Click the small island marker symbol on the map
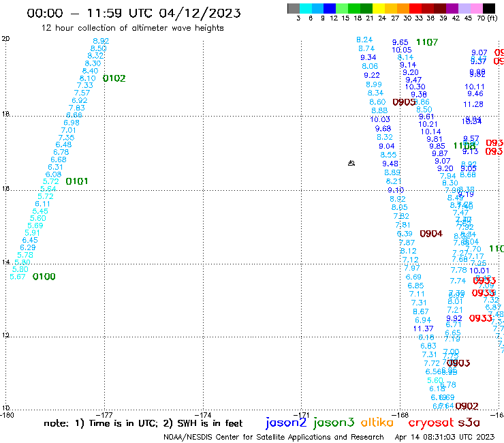The width and height of the screenshot is (504, 443). click(x=351, y=163)
